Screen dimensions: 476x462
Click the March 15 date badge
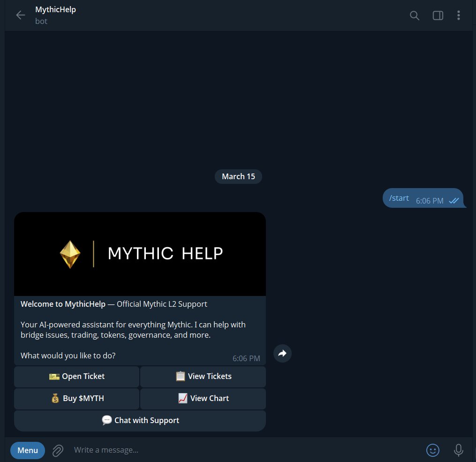click(238, 176)
